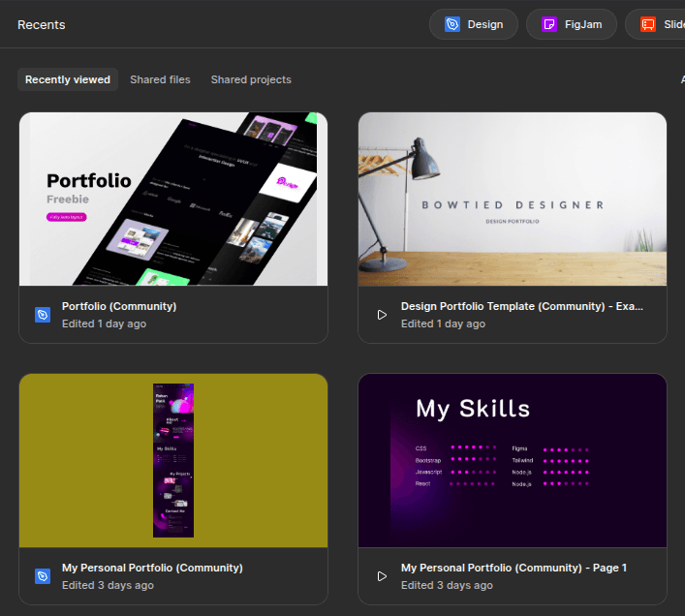Viewport: 685px width, 616px height.
Task: Click the Design file icon in the Design button
Action: tap(452, 24)
